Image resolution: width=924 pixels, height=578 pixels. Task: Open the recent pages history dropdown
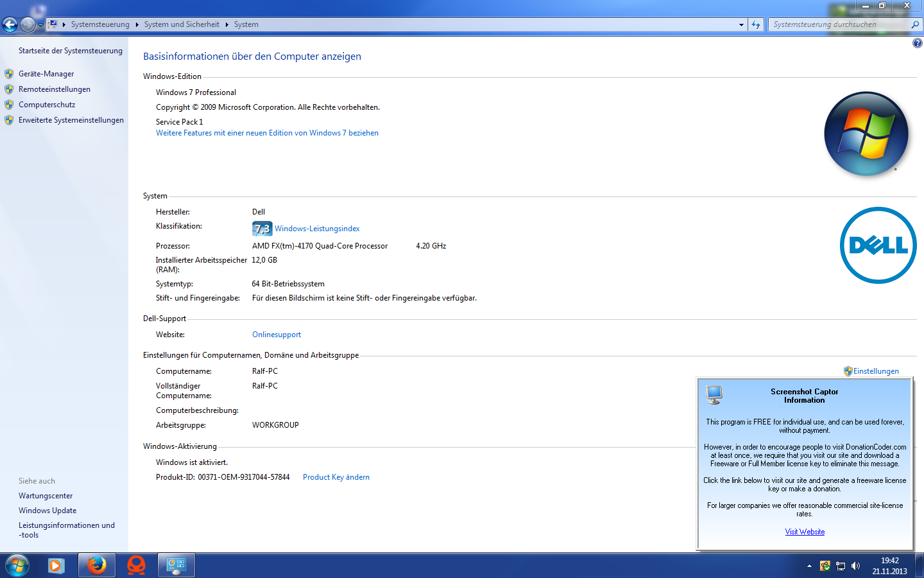click(40, 25)
